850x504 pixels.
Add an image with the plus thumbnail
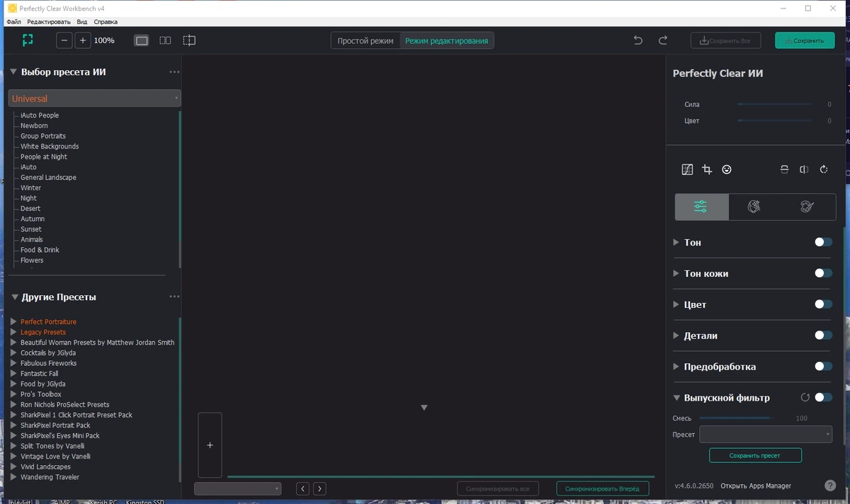tap(210, 445)
